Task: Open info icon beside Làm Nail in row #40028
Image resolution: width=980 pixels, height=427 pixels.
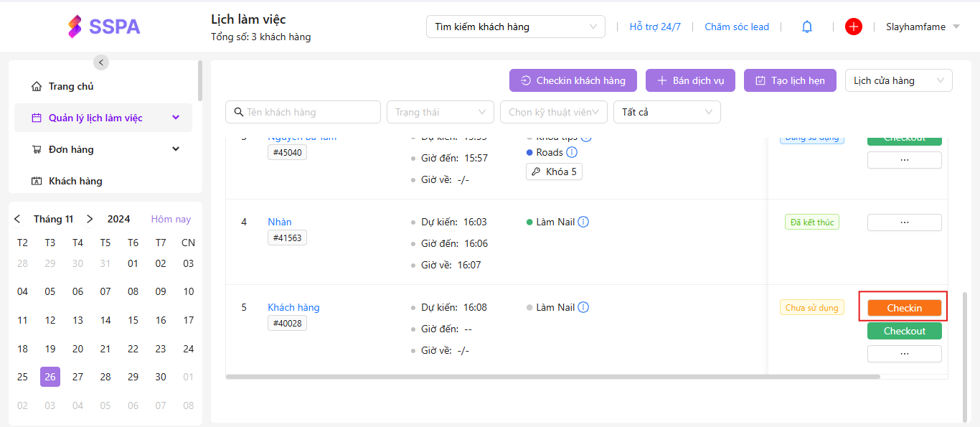Action: pyautogui.click(x=583, y=307)
